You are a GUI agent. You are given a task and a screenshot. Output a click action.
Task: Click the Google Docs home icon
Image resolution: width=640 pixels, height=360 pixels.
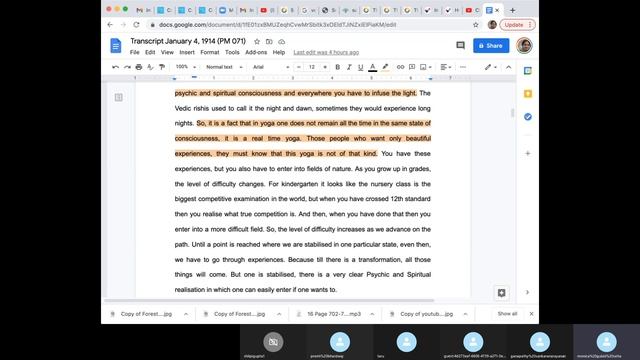coord(116,46)
